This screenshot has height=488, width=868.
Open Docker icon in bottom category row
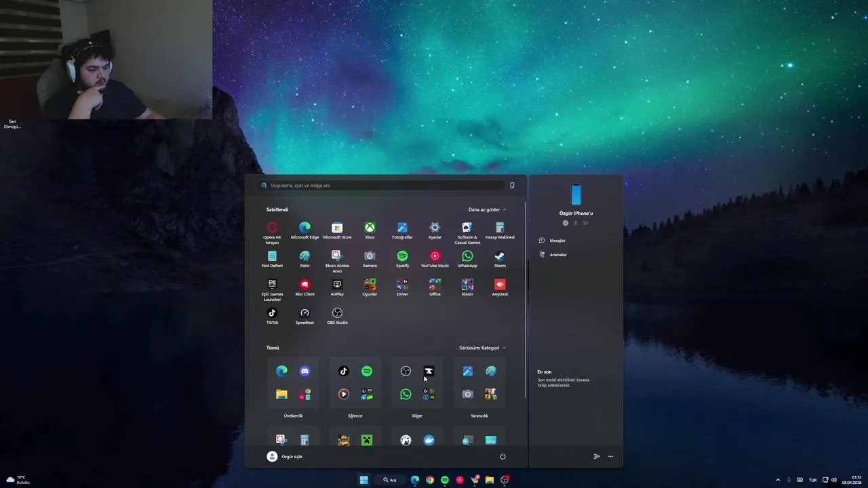429,441
